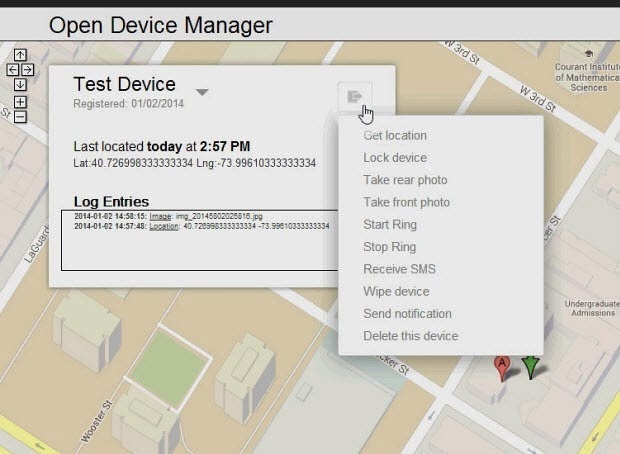
Task: Pan the map down with arrow button
Action: [x=20, y=85]
